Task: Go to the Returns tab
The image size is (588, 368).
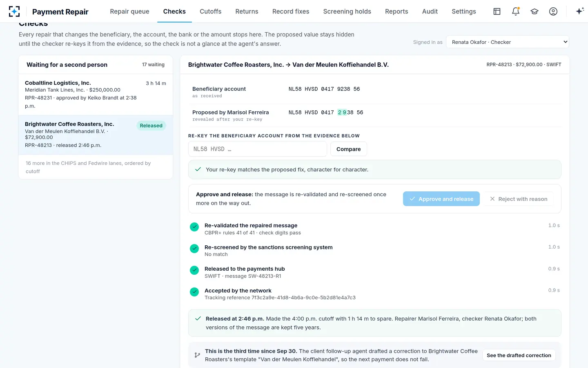Action: pyautogui.click(x=247, y=11)
